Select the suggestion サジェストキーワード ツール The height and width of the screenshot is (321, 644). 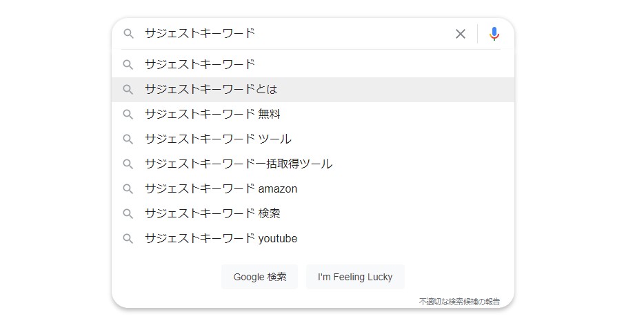pyautogui.click(x=312, y=139)
